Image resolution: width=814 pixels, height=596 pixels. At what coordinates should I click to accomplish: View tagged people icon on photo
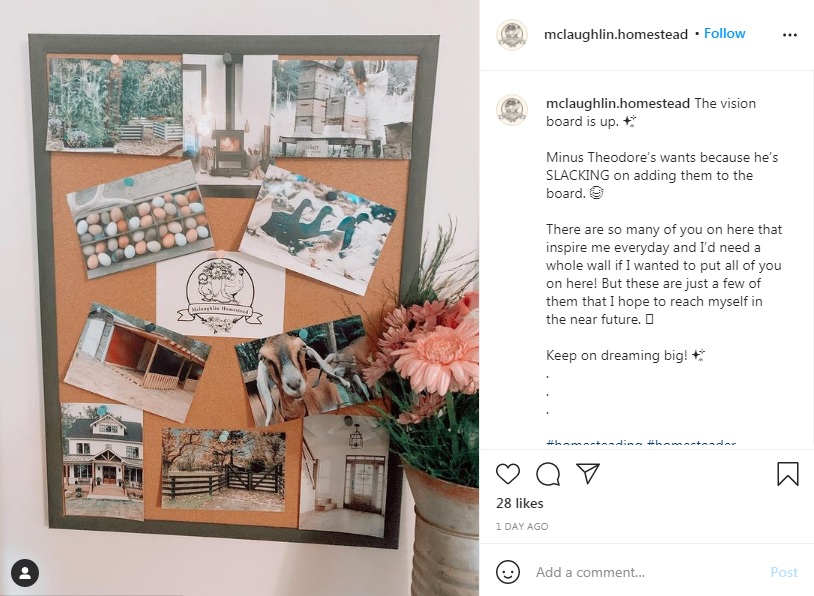tap(24, 573)
